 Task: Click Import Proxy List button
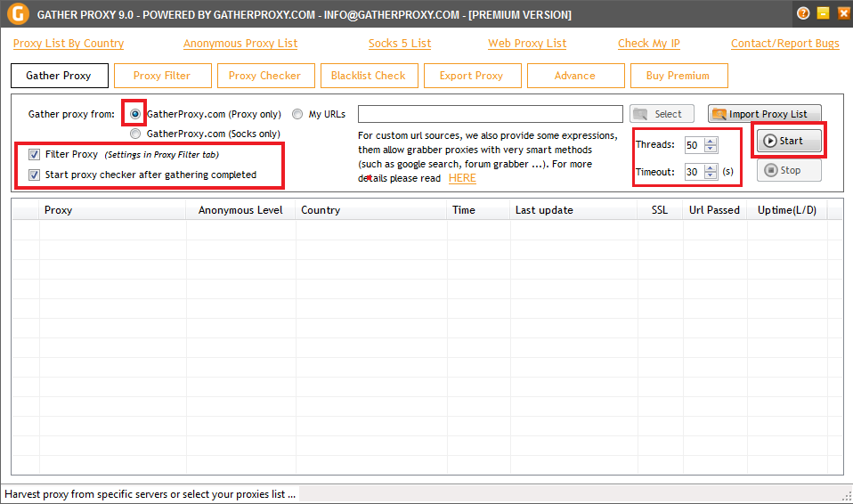click(x=764, y=114)
